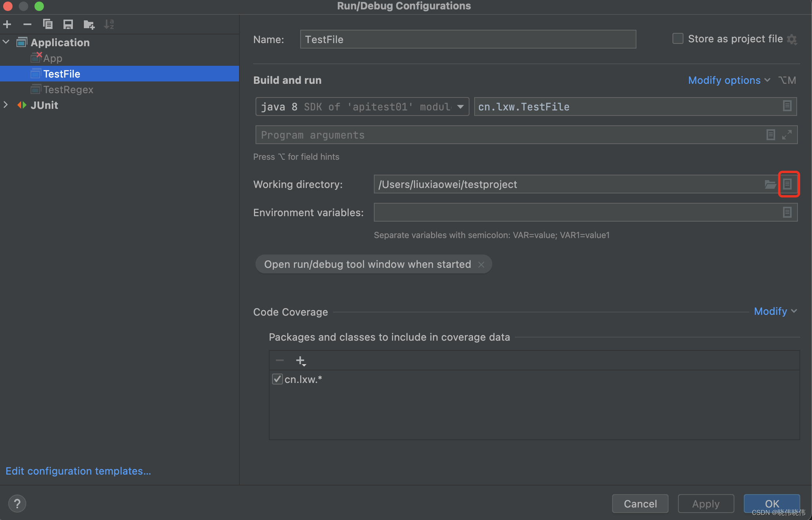Click Edit configuration templates link

click(78, 471)
